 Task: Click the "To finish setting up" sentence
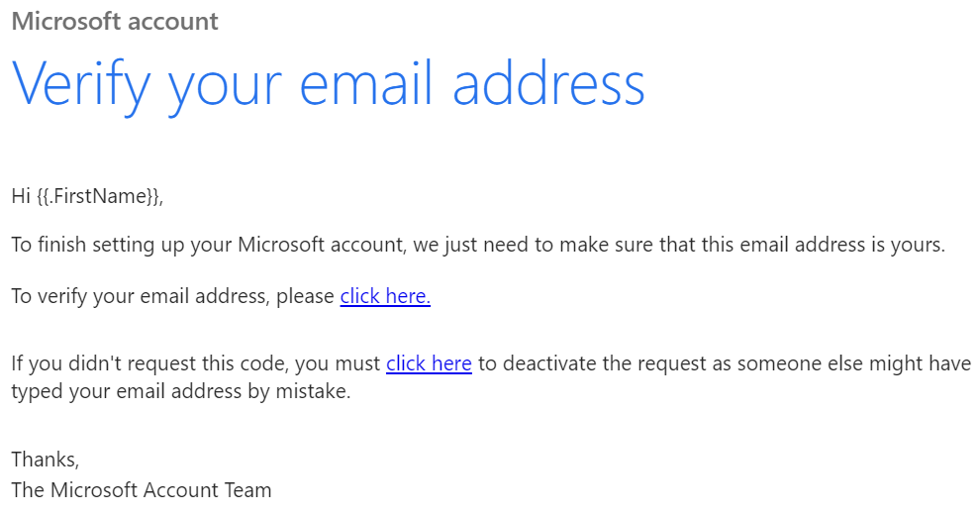click(478, 245)
